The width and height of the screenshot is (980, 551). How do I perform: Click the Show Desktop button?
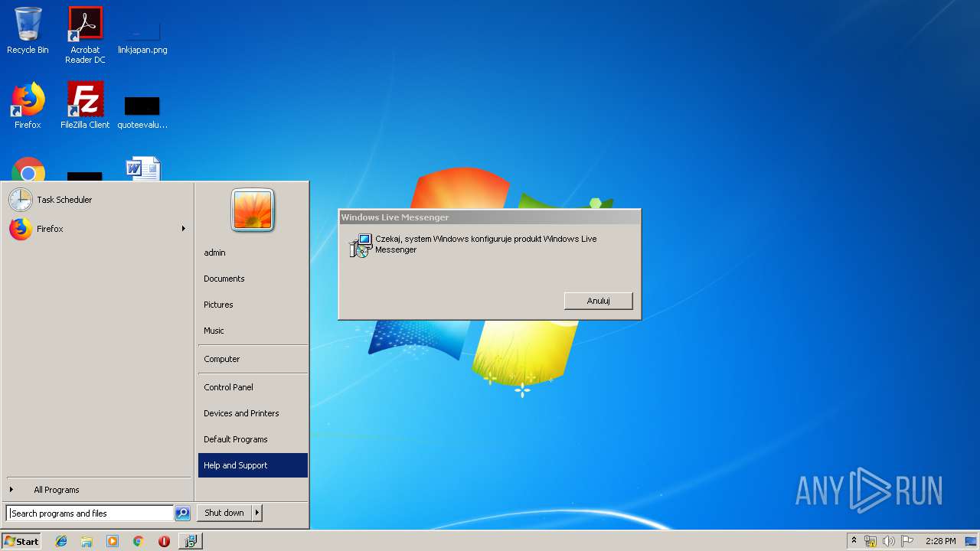[x=972, y=541]
